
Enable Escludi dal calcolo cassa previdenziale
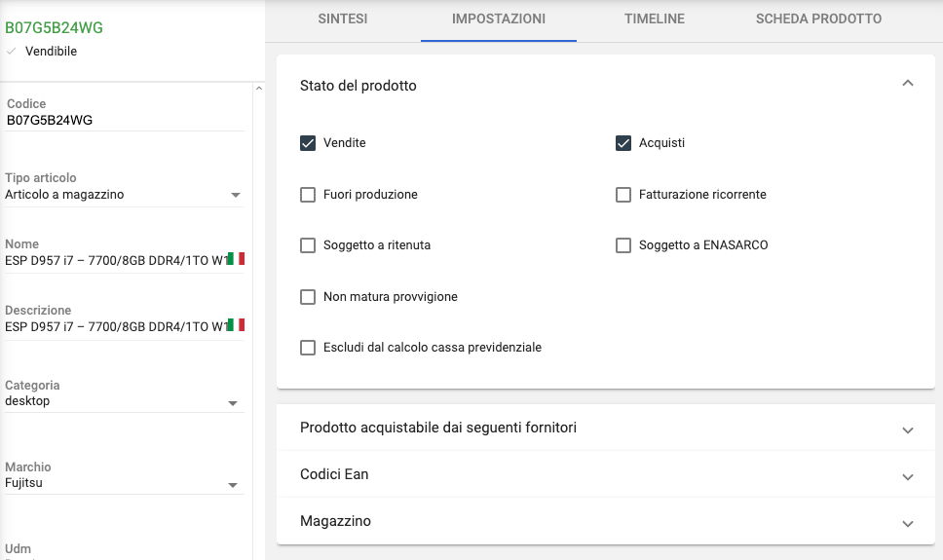click(x=308, y=348)
